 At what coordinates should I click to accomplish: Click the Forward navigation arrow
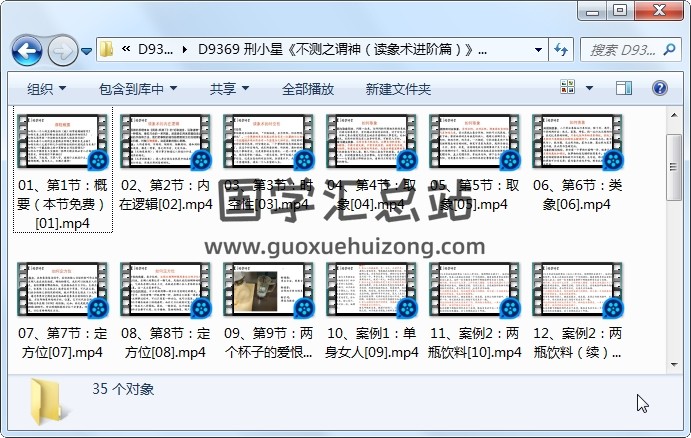pyautogui.click(x=62, y=49)
